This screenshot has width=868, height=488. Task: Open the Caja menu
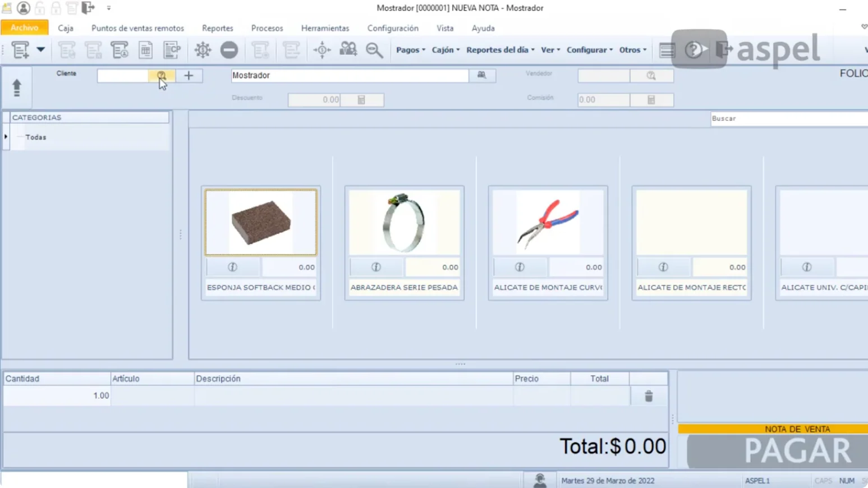66,28
